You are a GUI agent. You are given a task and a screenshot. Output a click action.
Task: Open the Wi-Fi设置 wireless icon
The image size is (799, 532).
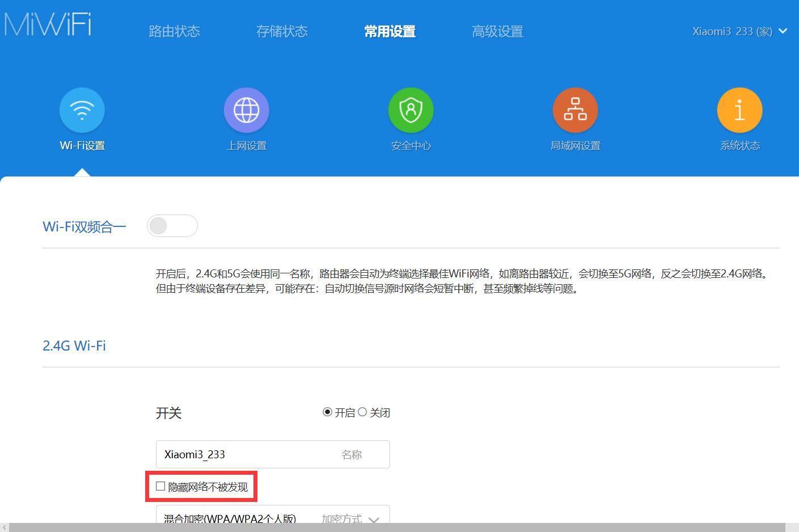point(82,110)
